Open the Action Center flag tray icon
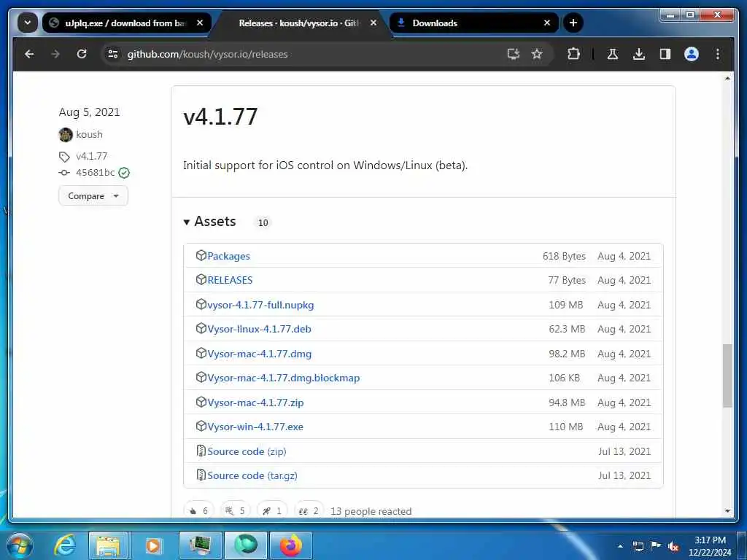 click(656, 546)
